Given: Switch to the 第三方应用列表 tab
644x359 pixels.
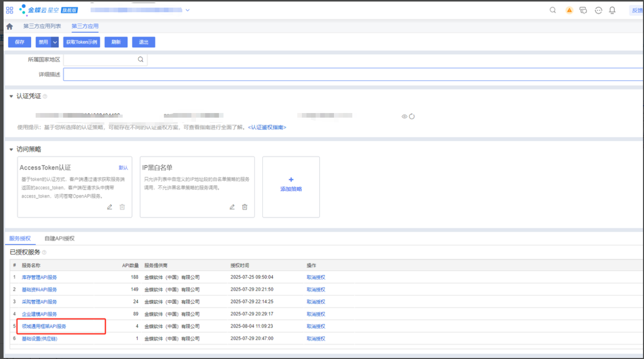Looking at the screenshot, I should (42, 26).
